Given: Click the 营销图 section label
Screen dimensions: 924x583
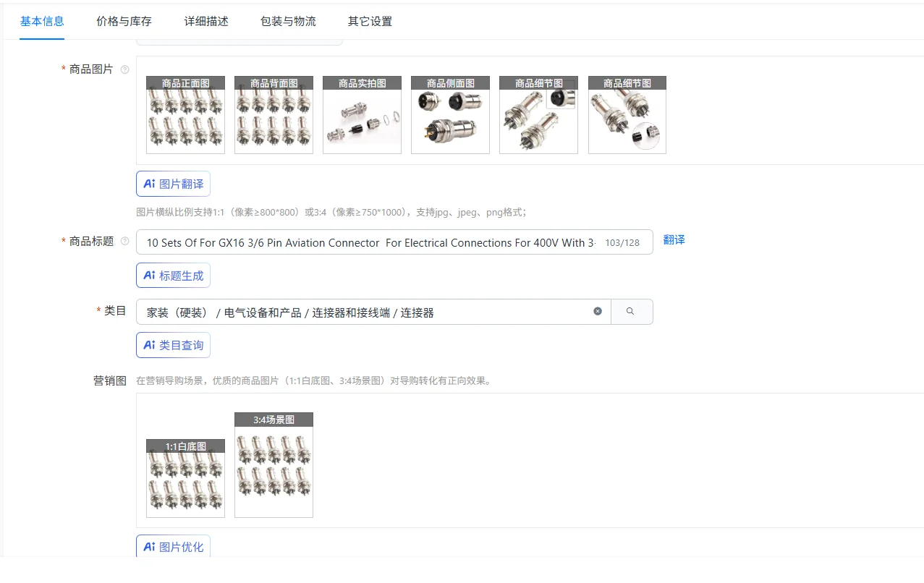Looking at the screenshot, I should pyautogui.click(x=110, y=380).
